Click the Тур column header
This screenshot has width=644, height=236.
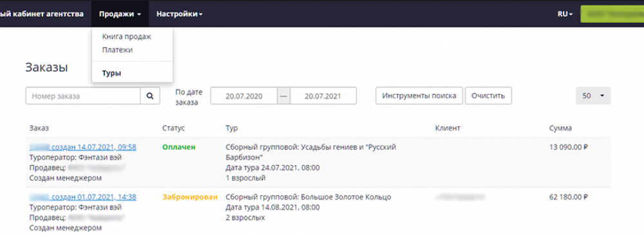tap(232, 128)
